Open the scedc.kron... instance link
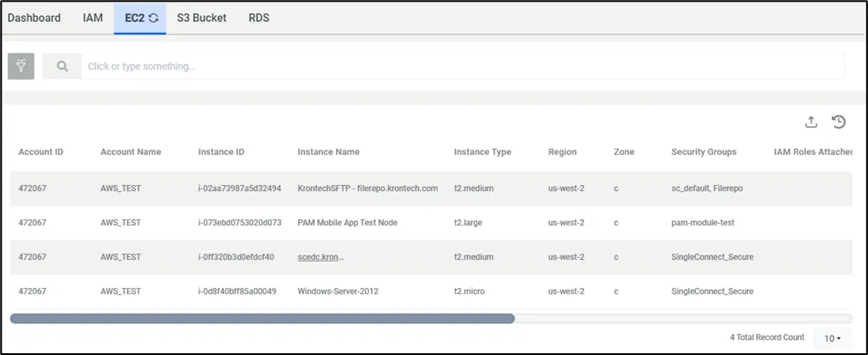 320,257
